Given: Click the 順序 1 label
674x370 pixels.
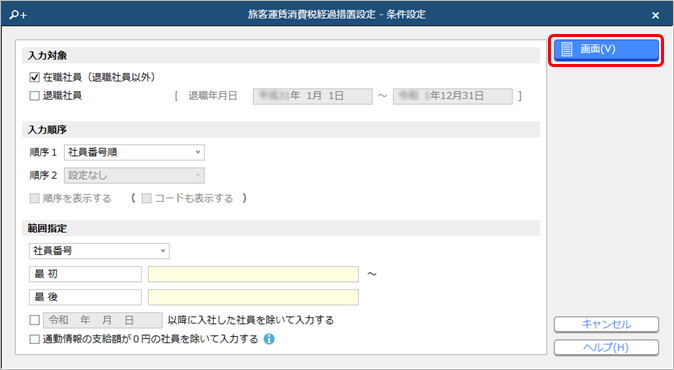Looking at the screenshot, I should (x=43, y=152).
